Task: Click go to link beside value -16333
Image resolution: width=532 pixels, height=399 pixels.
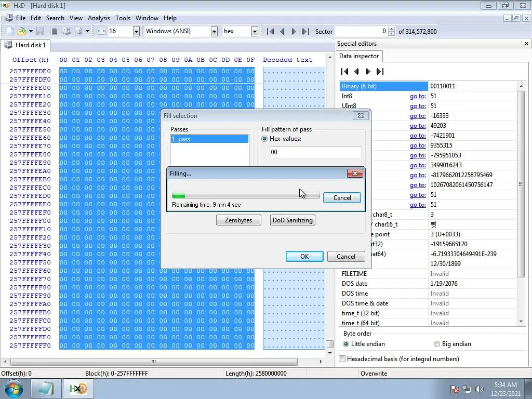Action: tap(418, 116)
